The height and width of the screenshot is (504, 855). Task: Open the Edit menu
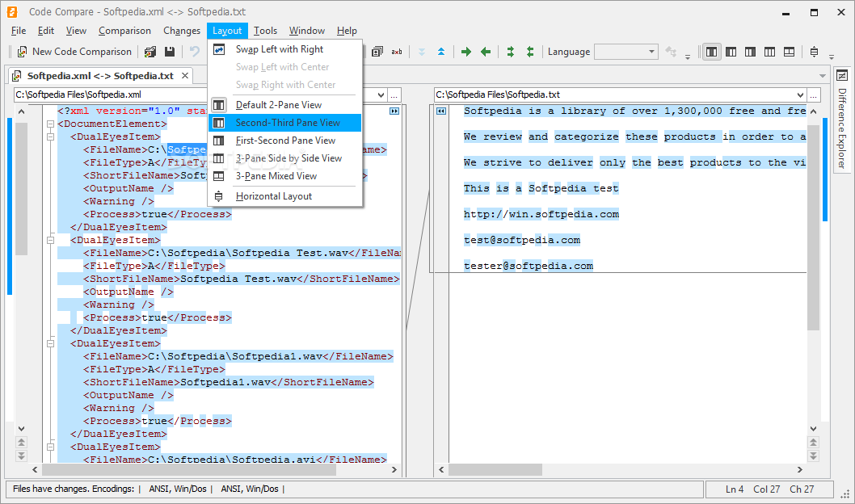click(x=46, y=31)
